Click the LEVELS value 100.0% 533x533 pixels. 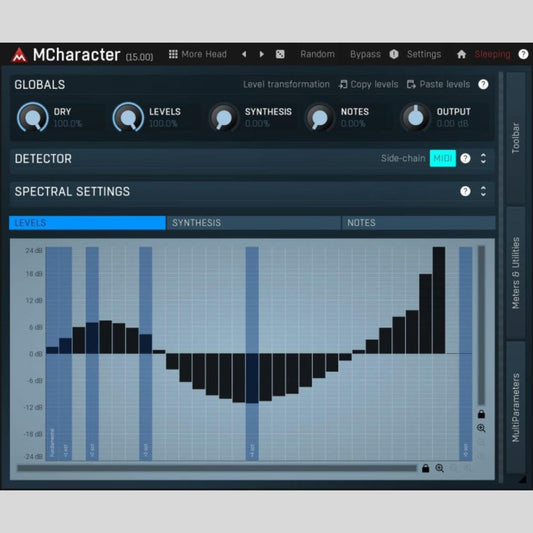coord(163,123)
